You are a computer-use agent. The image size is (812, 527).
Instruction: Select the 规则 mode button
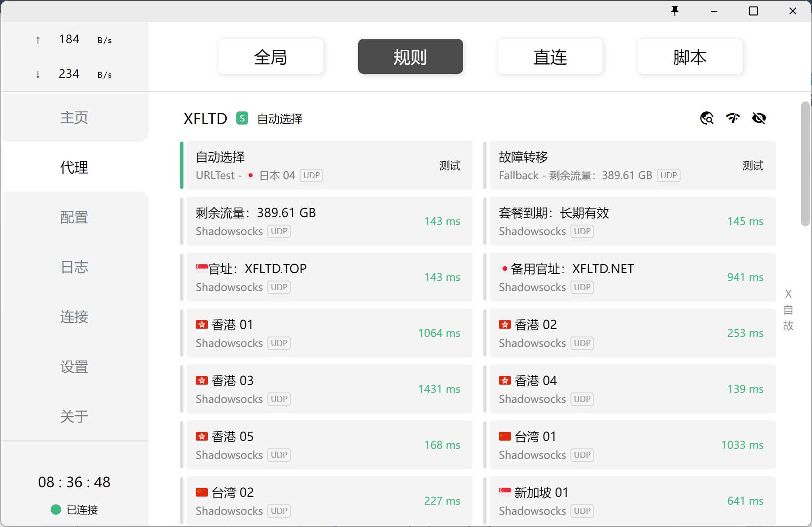pyautogui.click(x=411, y=56)
